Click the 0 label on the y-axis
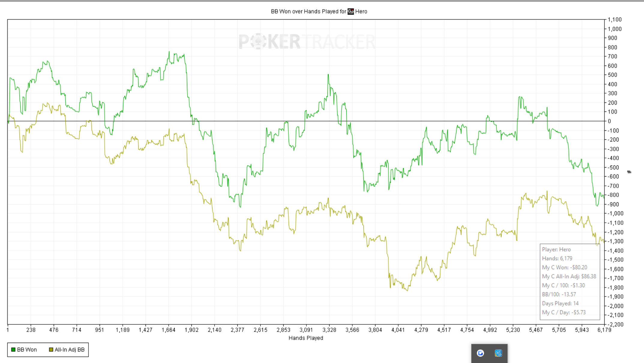This screenshot has width=644, height=363. point(609,121)
